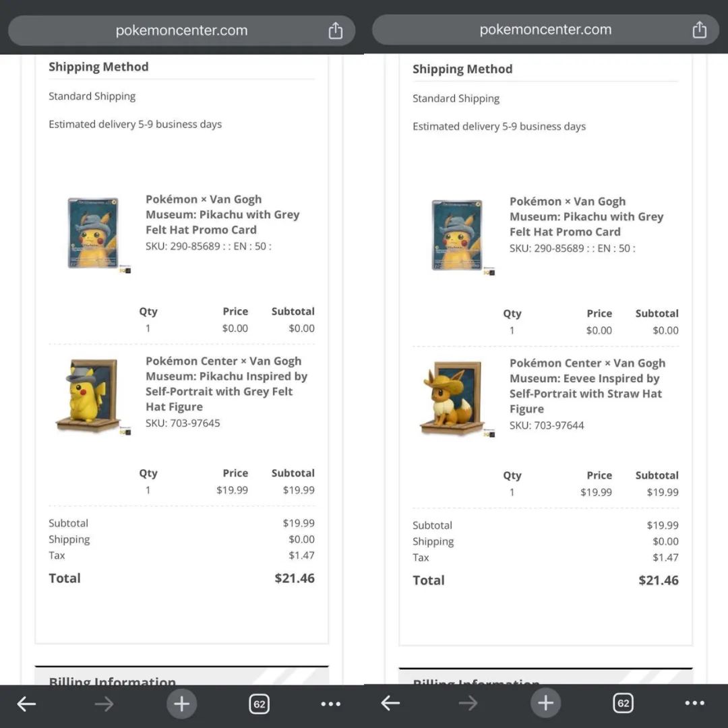The height and width of the screenshot is (728, 728).
Task: Click the forward arrow in the left screenshot
Action: [x=104, y=704]
